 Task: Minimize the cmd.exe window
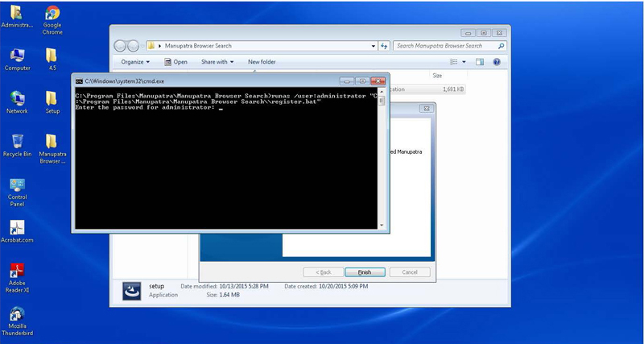tap(347, 81)
